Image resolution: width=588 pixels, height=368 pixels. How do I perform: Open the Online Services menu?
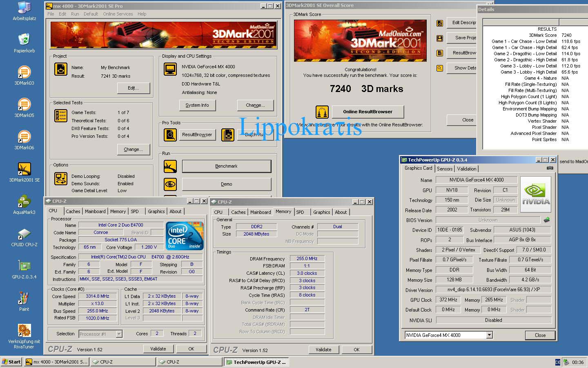pos(118,14)
